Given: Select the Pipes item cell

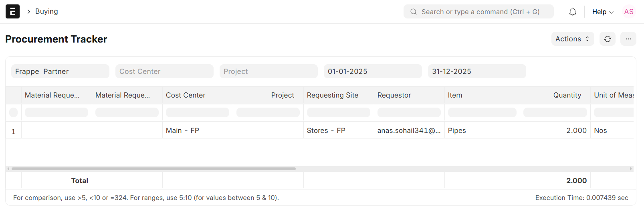Looking at the screenshot, I should [x=482, y=130].
